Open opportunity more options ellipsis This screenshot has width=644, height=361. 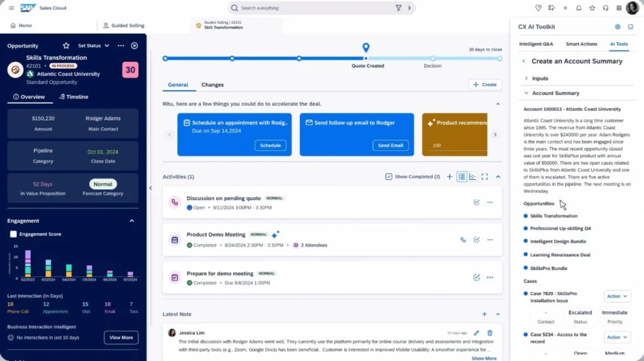click(x=121, y=45)
